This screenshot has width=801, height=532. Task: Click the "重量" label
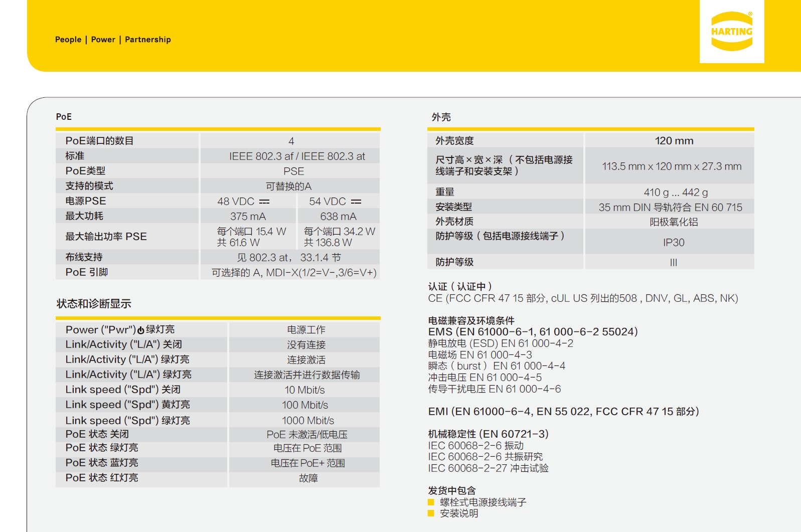(x=445, y=192)
